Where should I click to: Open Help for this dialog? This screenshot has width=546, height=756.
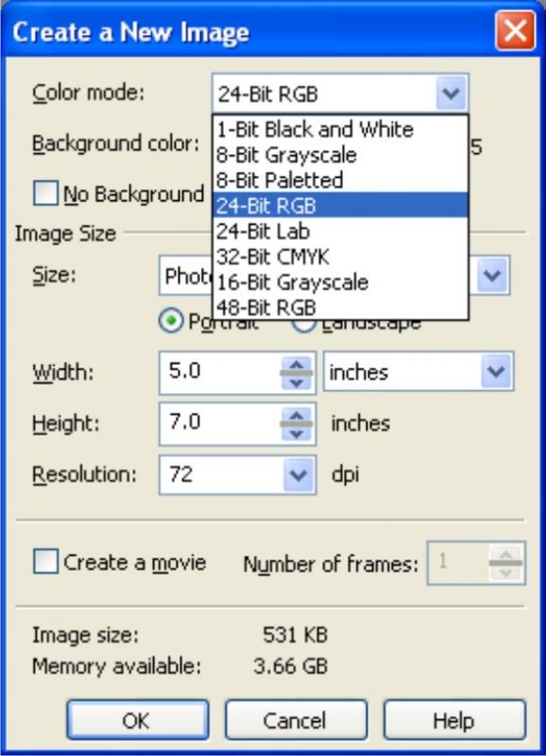454,720
